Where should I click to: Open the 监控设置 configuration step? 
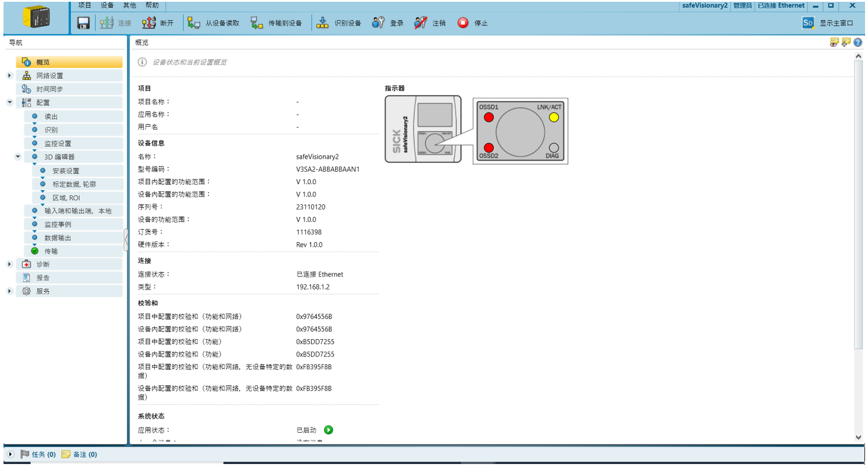(73, 143)
